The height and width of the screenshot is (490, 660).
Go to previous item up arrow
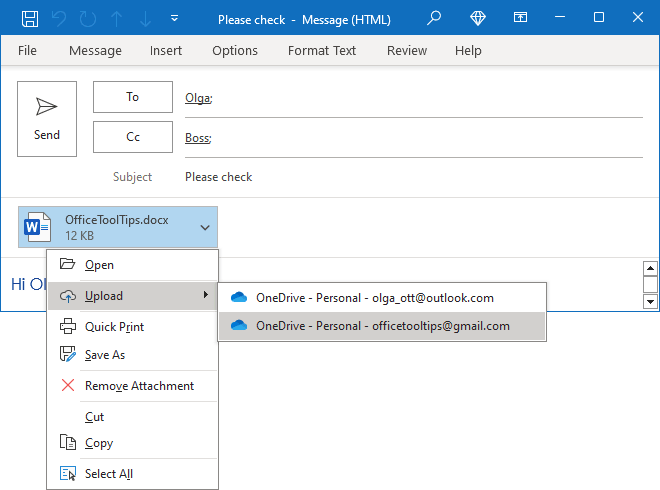pos(115,18)
